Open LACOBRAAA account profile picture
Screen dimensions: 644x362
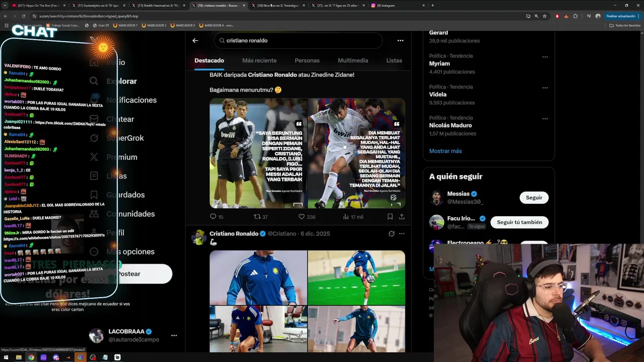[96, 335]
